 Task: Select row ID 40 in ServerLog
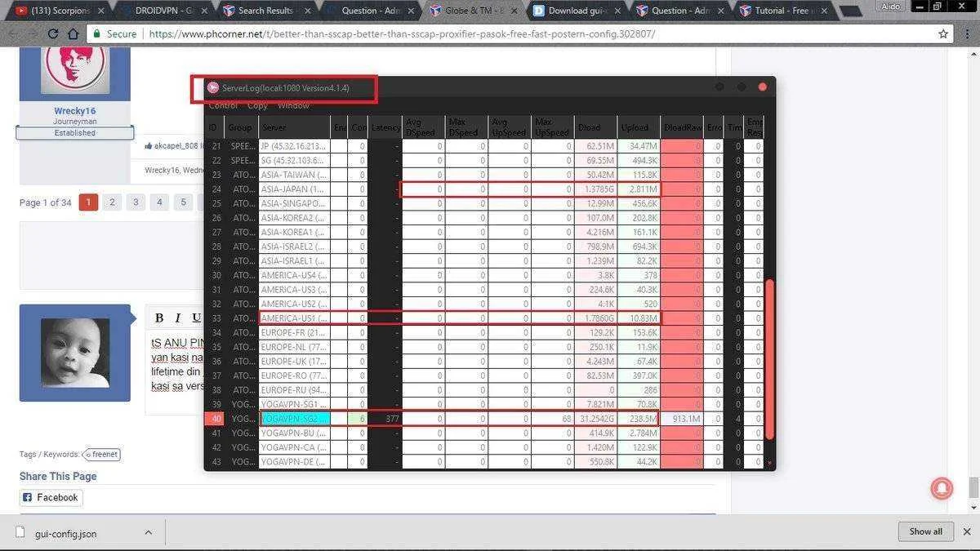pos(214,419)
